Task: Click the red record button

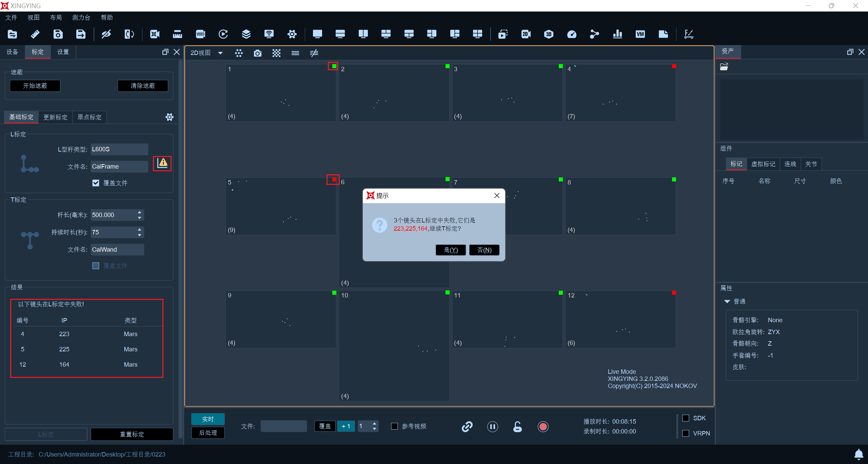Action: 543,426
